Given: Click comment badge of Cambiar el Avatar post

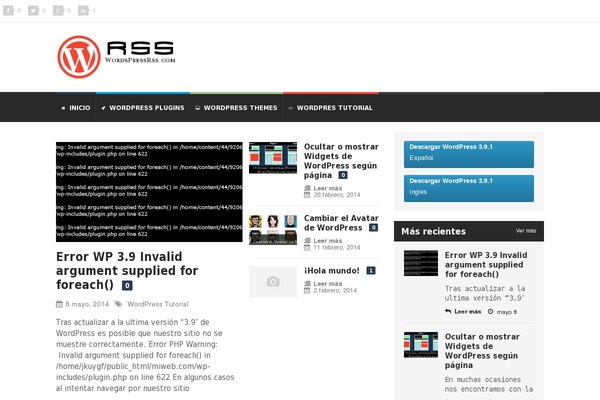Looking at the screenshot, I should click(x=373, y=228).
